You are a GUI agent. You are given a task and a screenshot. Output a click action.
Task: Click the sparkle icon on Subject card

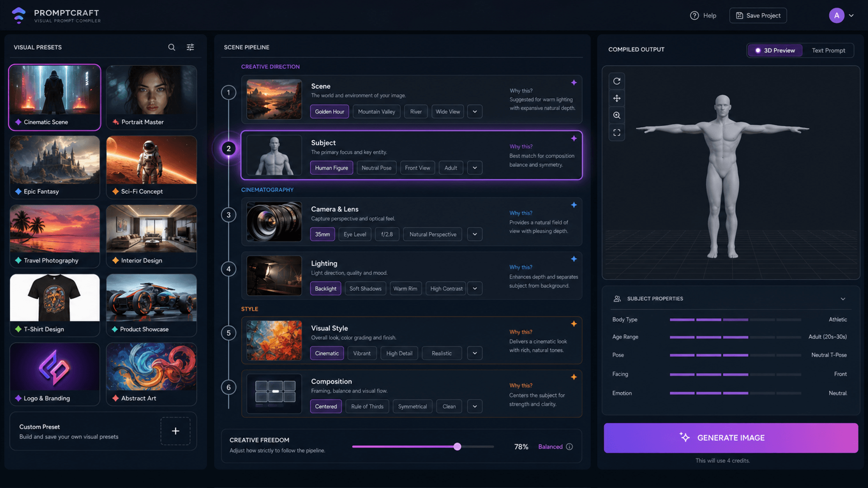[574, 139]
